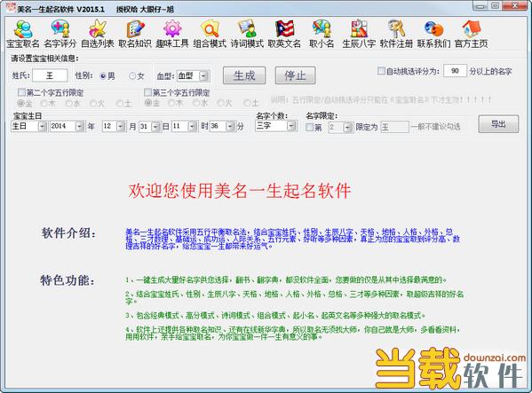Open the 官方主页 official homepage
The height and width of the screenshot is (393, 532).
pos(471,34)
